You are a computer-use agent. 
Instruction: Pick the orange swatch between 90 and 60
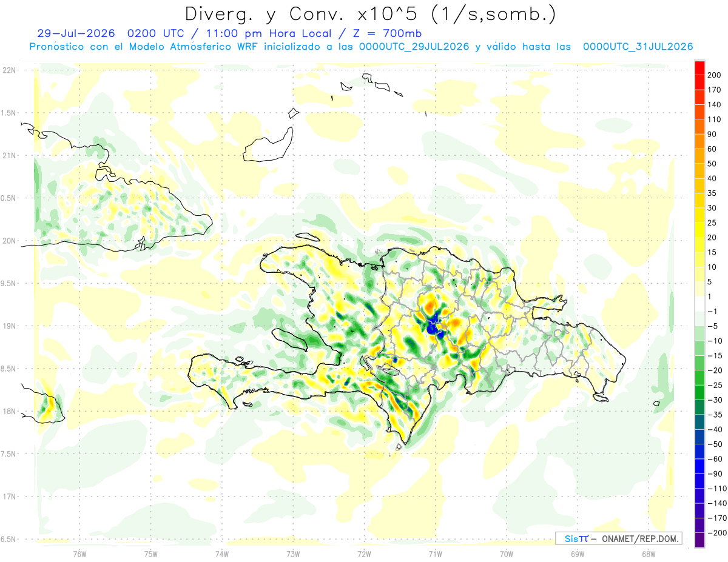pyautogui.click(x=699, y=142)
